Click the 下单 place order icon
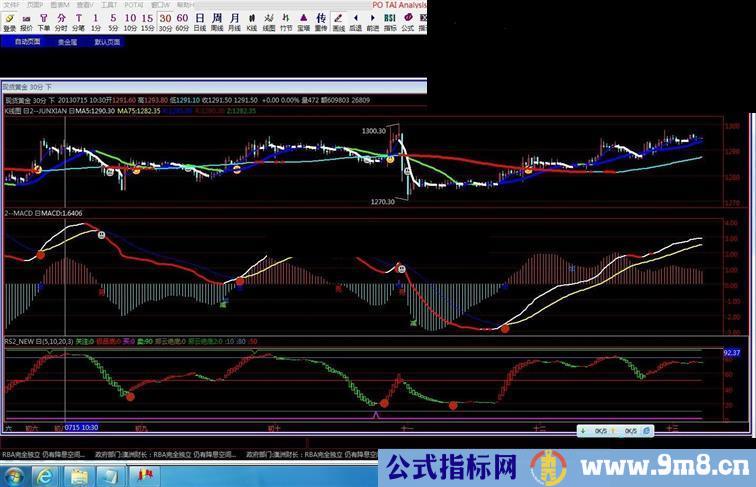 pyautogui.click(x=44, y=21)
